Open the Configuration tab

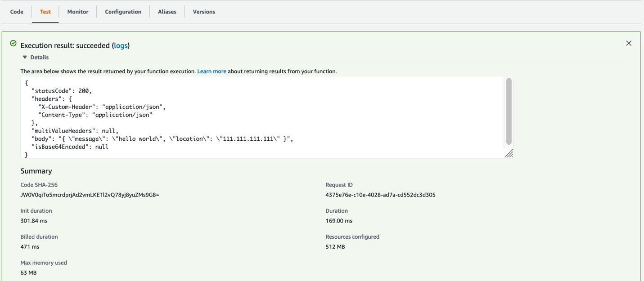point(123,12)
